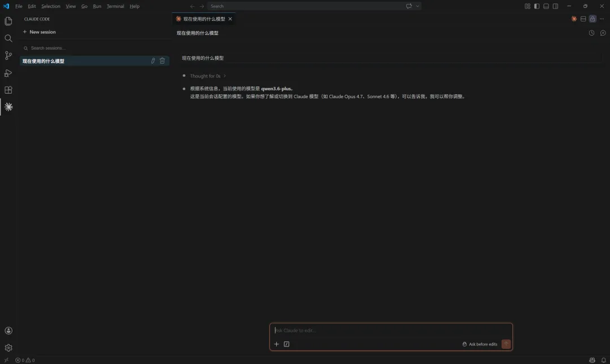Open the Go menu
Screen dimensions: 610x364
coord(84,6)
